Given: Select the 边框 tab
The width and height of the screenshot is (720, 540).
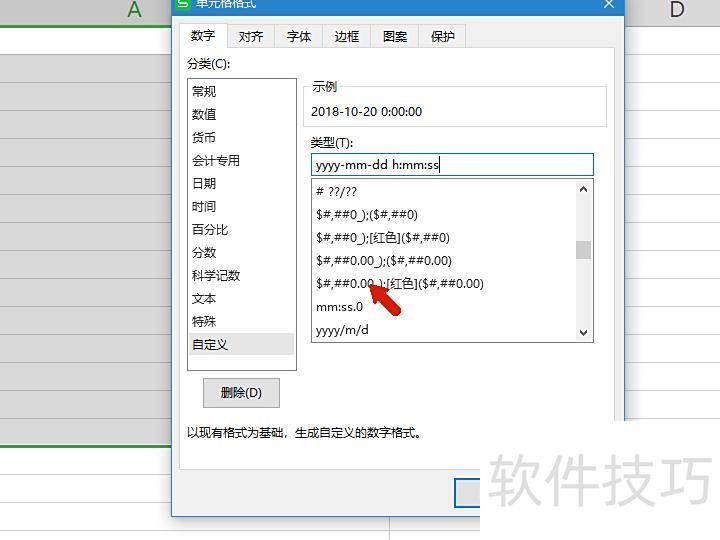Looking at the screenshot, I should click(347, 37).
